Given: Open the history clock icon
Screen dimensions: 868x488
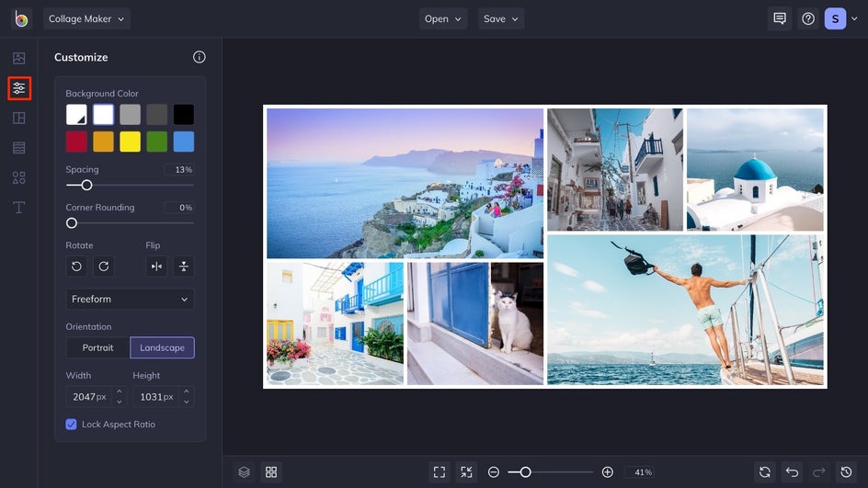Looking at the screenshot, I should coord(847,472).
